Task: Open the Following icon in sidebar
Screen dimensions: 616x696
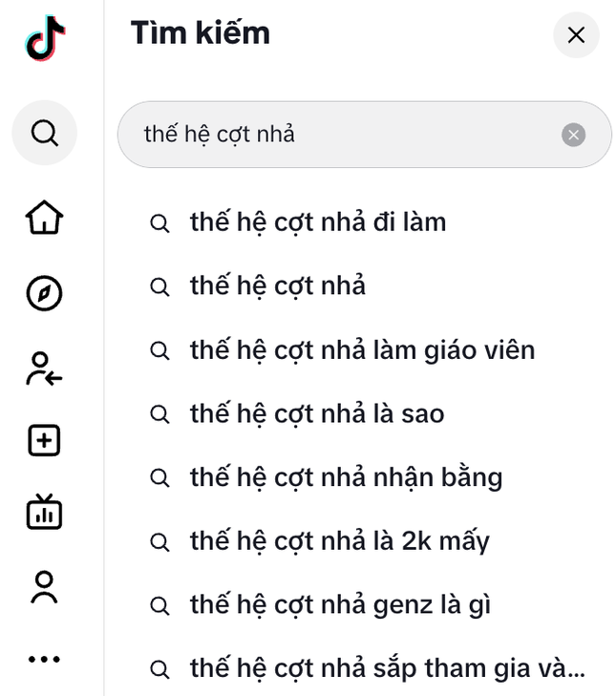Action: pos(44,368)
